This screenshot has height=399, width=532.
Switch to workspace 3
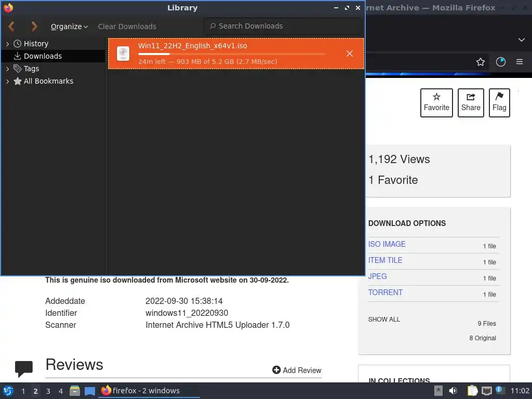point(48,391)
